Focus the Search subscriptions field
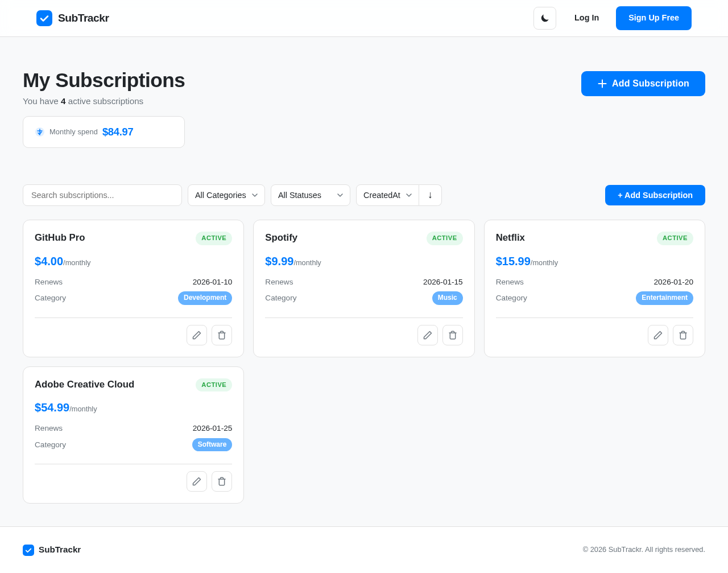Viewport: 728px width, 573px height. (102, 195)
